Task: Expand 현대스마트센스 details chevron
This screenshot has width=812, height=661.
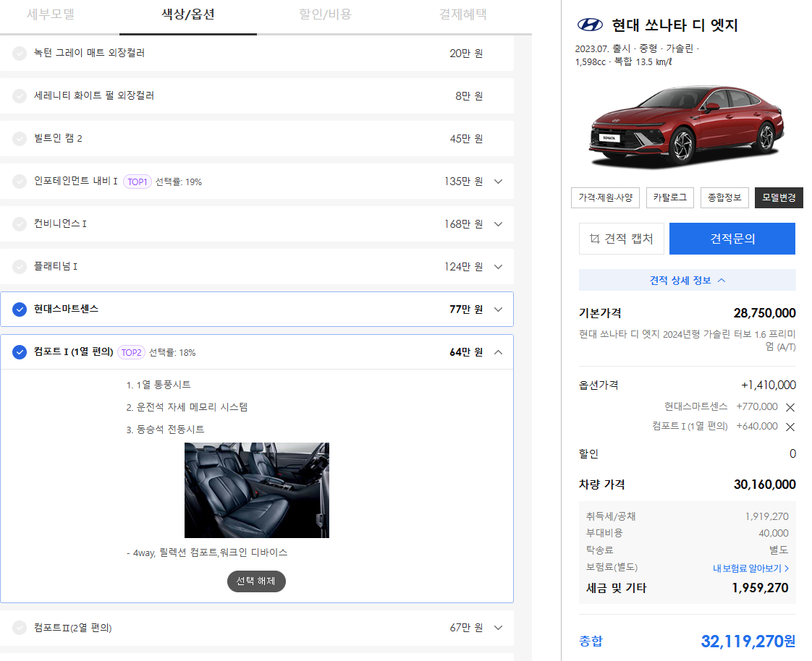Action: [498, 310]
